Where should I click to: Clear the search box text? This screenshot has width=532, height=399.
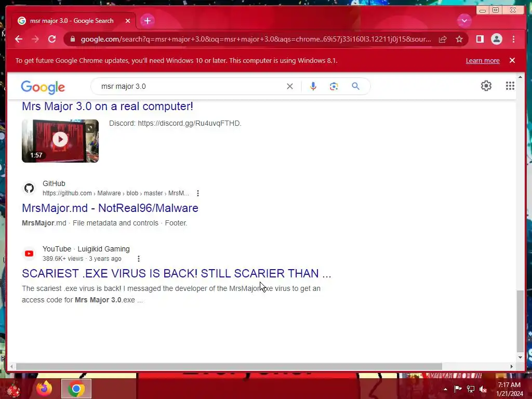(290, 86)
